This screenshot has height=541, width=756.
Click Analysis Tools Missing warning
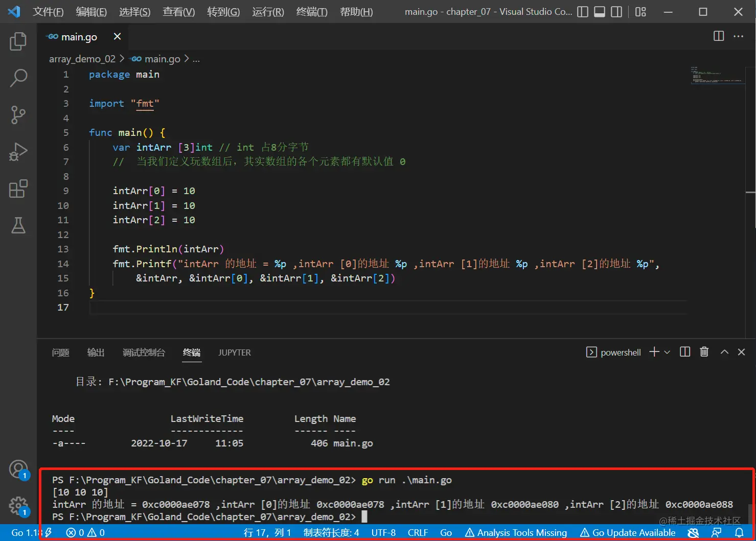coord(516,532)
